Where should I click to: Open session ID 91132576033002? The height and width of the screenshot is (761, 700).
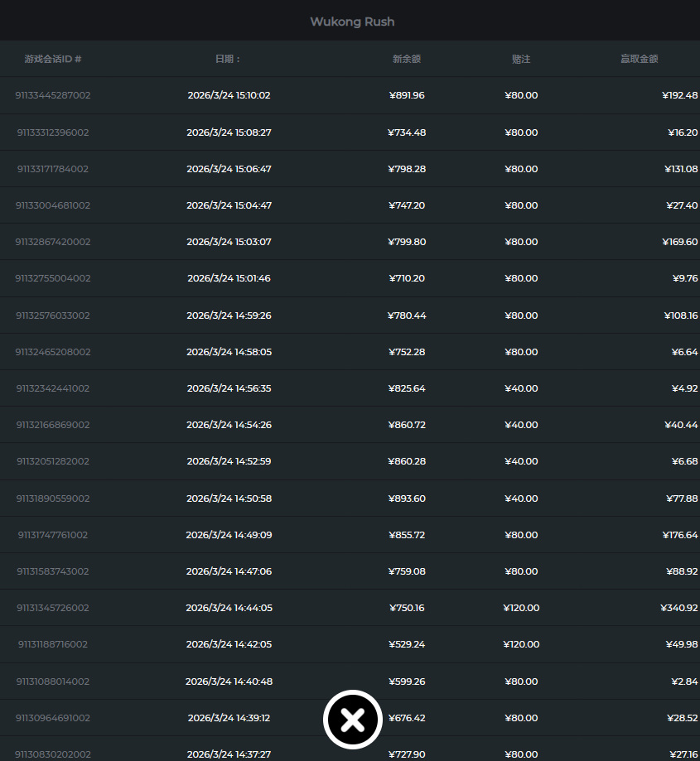53,315
